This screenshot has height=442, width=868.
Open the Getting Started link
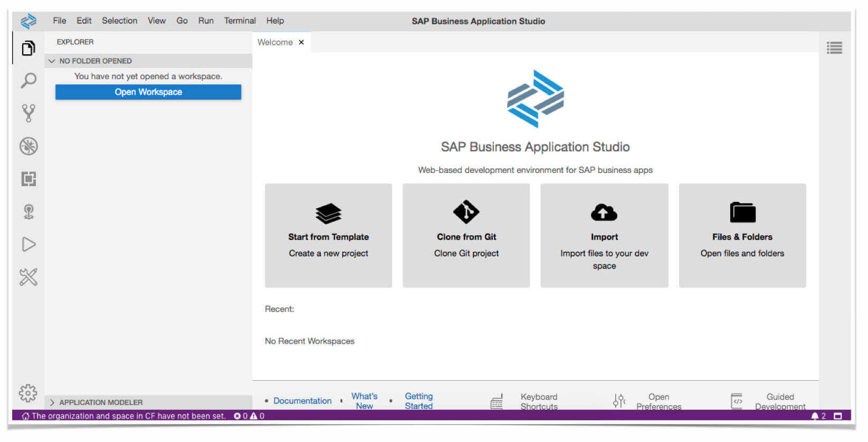tap(419, 401)
